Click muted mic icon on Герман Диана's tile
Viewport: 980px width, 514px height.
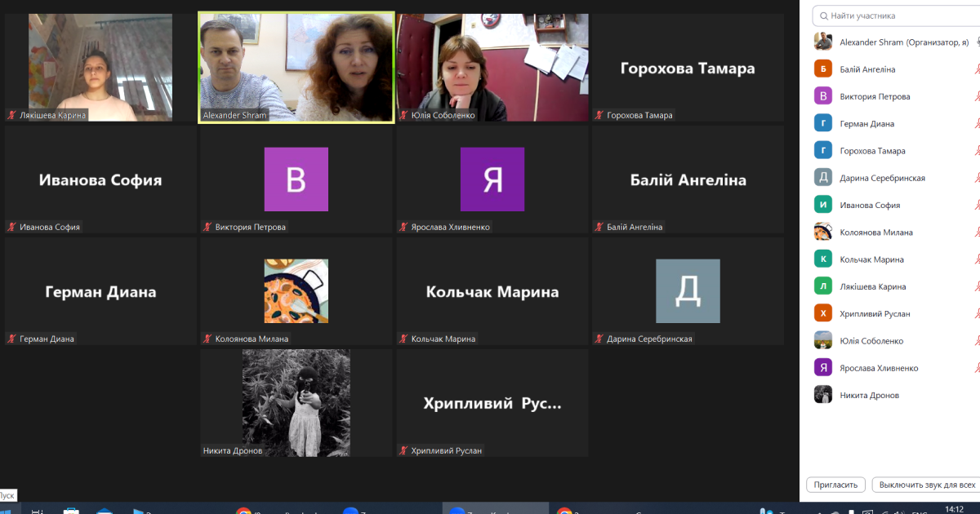pos(11,339)
